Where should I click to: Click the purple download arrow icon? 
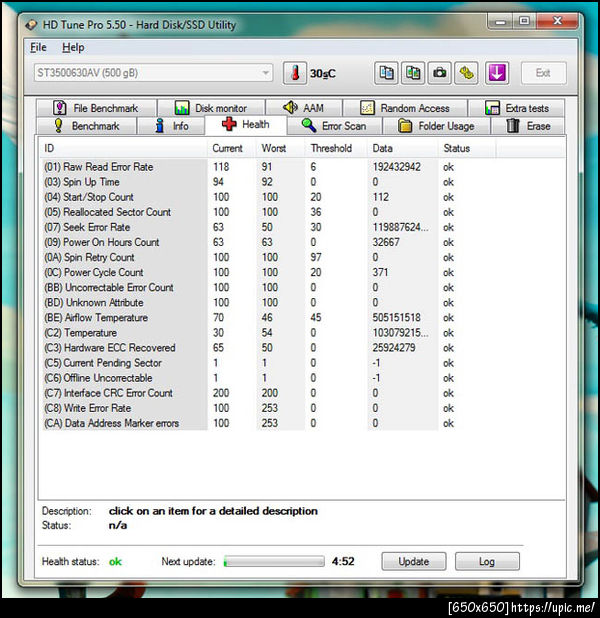click(497, 73)
